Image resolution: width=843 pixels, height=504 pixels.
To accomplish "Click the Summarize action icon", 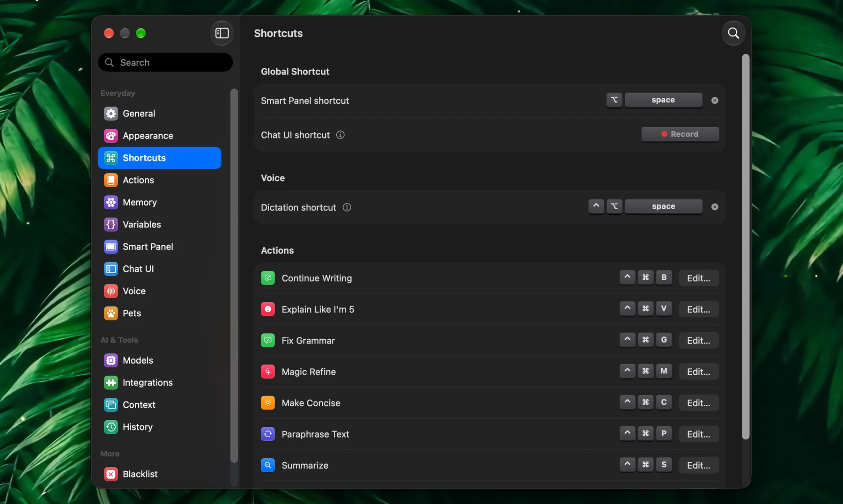I will pyautogui.click(x=268, y=466).
